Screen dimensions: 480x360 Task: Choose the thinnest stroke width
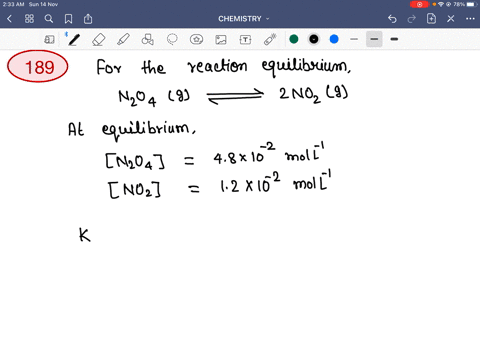354,39
